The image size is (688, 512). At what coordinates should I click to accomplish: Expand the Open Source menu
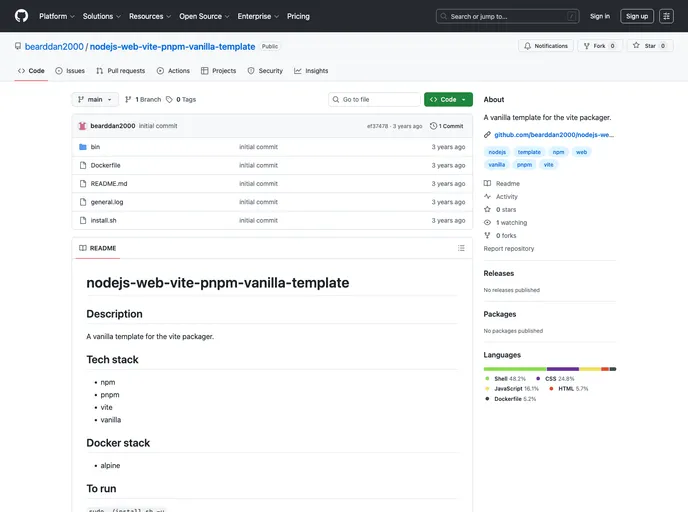pos(204,16)
